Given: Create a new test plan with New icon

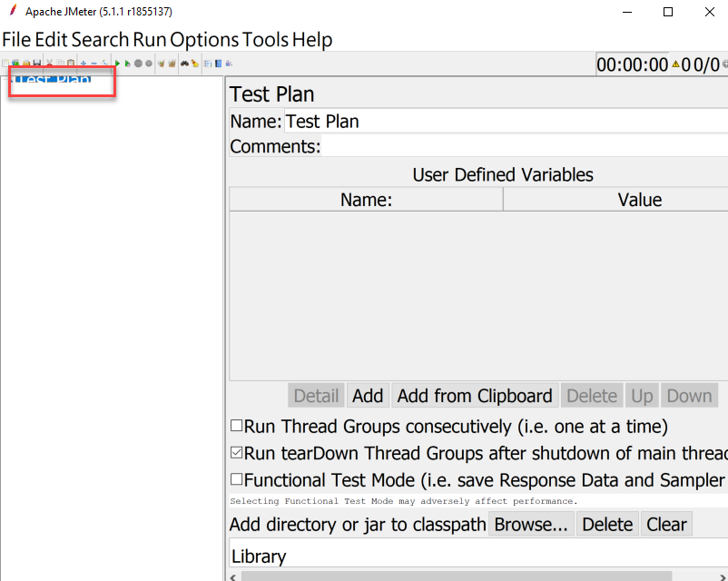Looking at the screenshot, I should pos(5,63).
